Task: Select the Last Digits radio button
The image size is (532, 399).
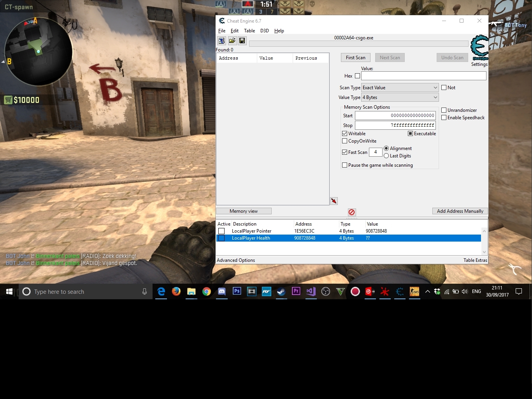Action: tap(386, 156)
